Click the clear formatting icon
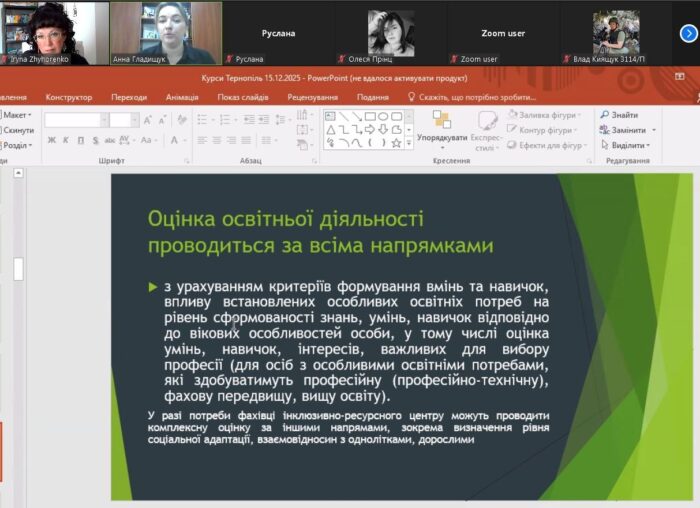Image resolution: width=700 pixels, height=508 pixels. [176, 120]
